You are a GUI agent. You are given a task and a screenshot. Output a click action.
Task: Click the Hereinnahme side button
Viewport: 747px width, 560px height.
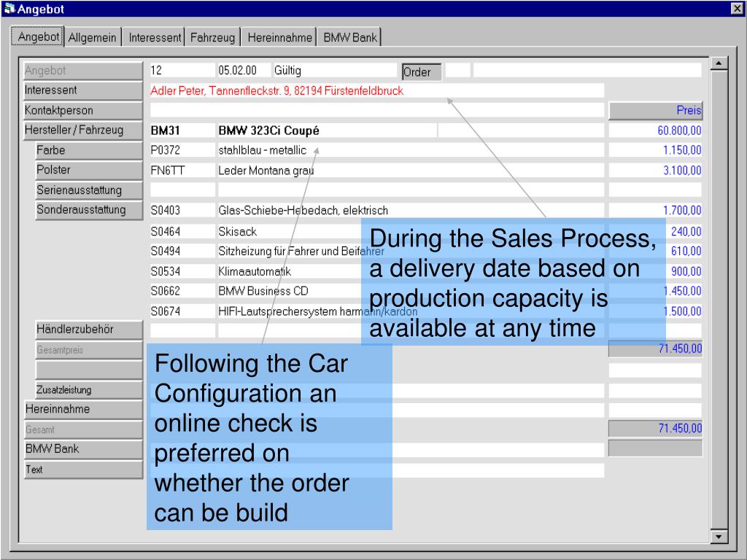[x=83, y=410]
